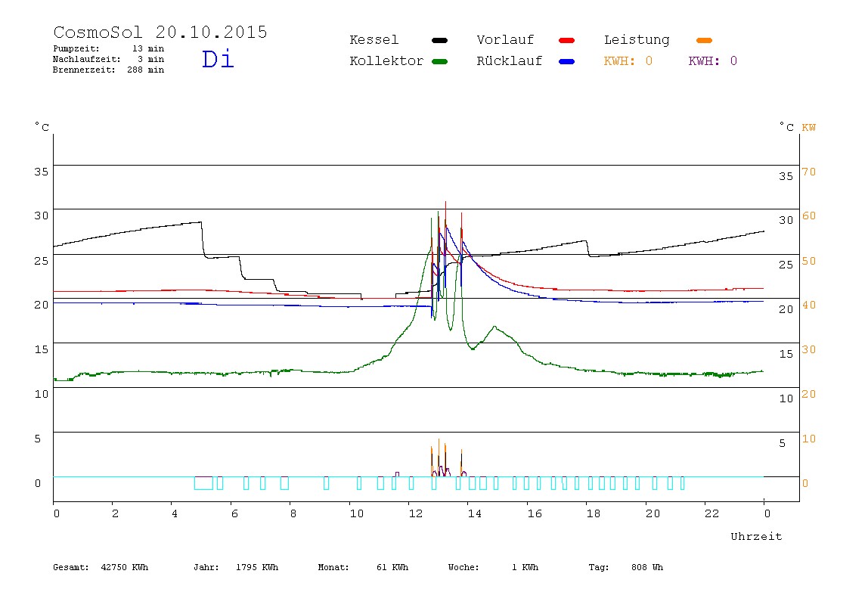
Task: Click the total value '42750 KWh'
Action: [x=125, y=567]
